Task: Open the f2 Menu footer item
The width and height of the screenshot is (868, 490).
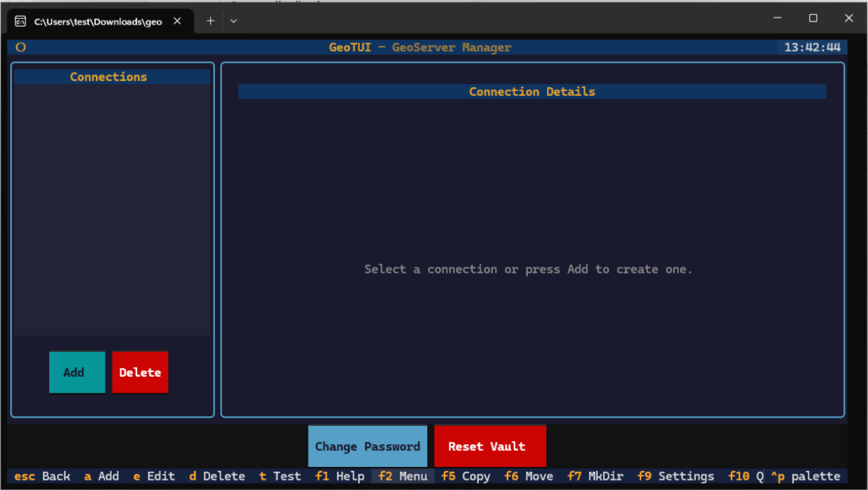Action: pos(403,477)
